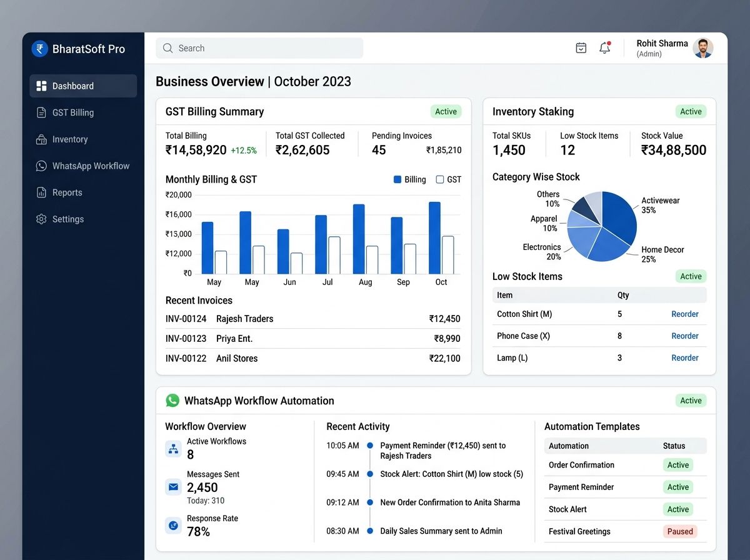Click Low Stock Items Active badge
Image resolution: width=750 pixels, height=560 pixels.
[x=691, y=276]
